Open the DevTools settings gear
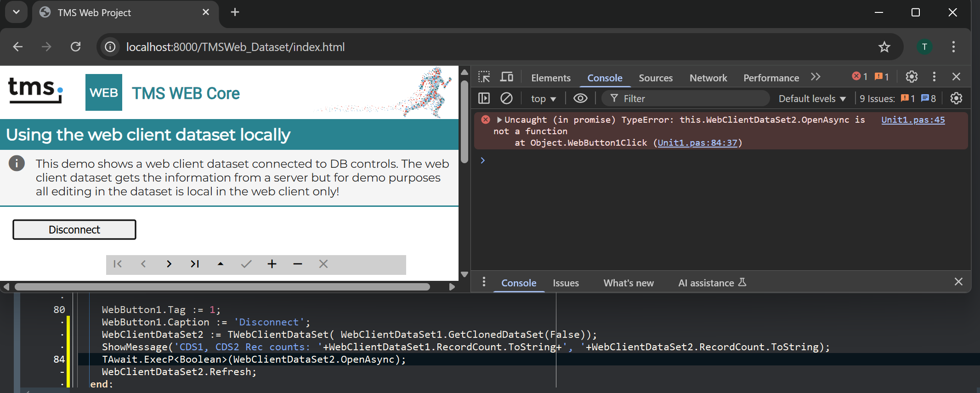This screenshot has height=393, width=980. tap(912, 77)
